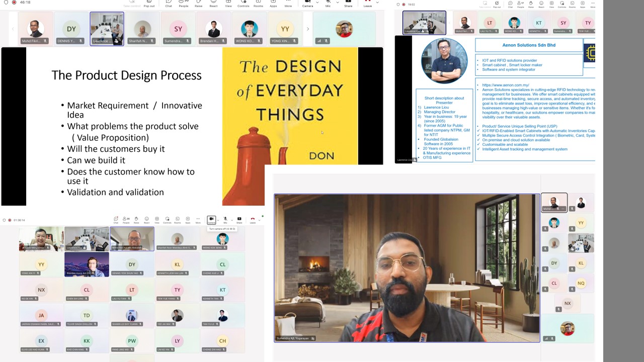Select YONG XIN tile in 46:18 meeting strip

coord(285,29)
